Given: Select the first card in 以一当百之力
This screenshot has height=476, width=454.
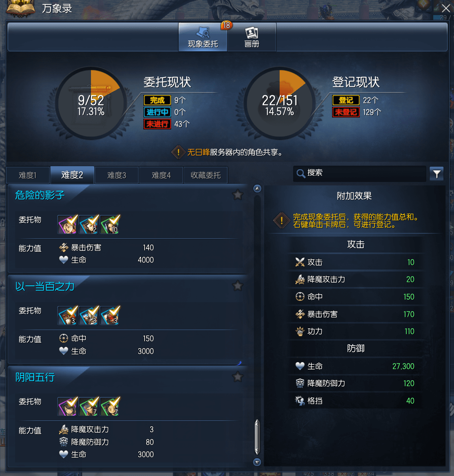Looking at the screenshot, I should pyautogui.click(x=68, y=316).
